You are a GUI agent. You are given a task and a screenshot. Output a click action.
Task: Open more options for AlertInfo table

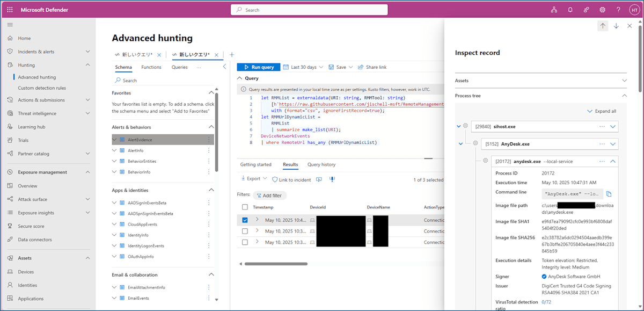tap(209, 150)
